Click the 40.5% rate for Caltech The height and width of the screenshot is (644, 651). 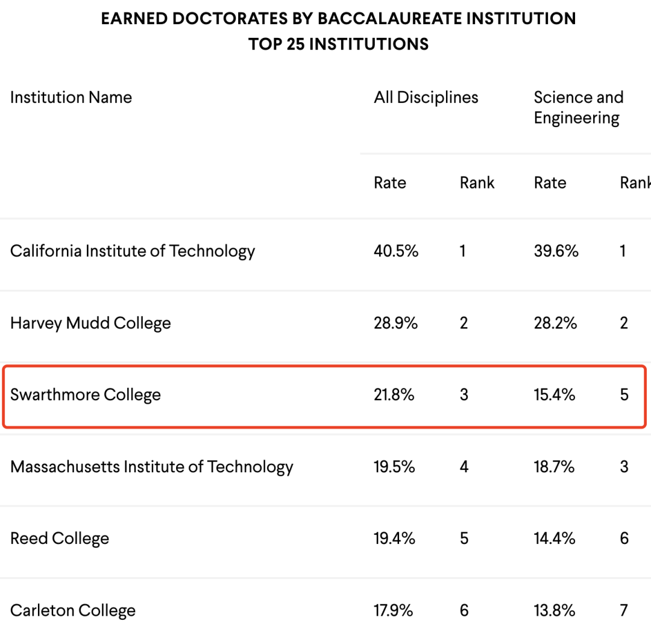(x=395, y=251)
